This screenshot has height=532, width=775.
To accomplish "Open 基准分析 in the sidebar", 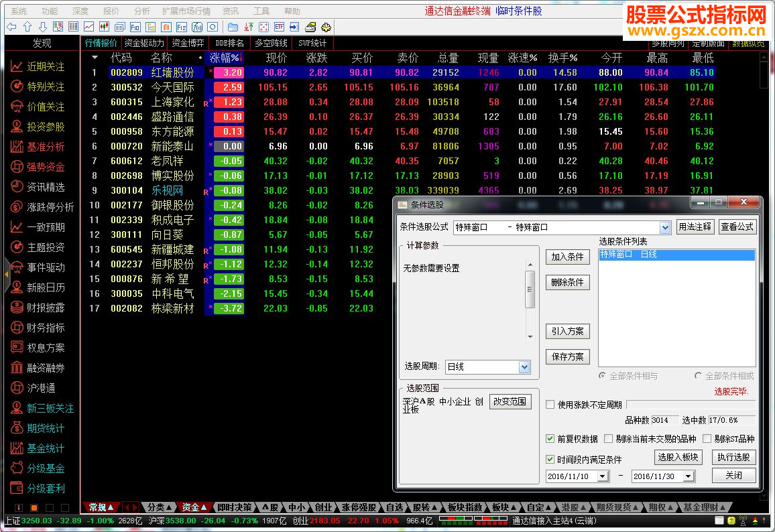I will tap(38, 147).
